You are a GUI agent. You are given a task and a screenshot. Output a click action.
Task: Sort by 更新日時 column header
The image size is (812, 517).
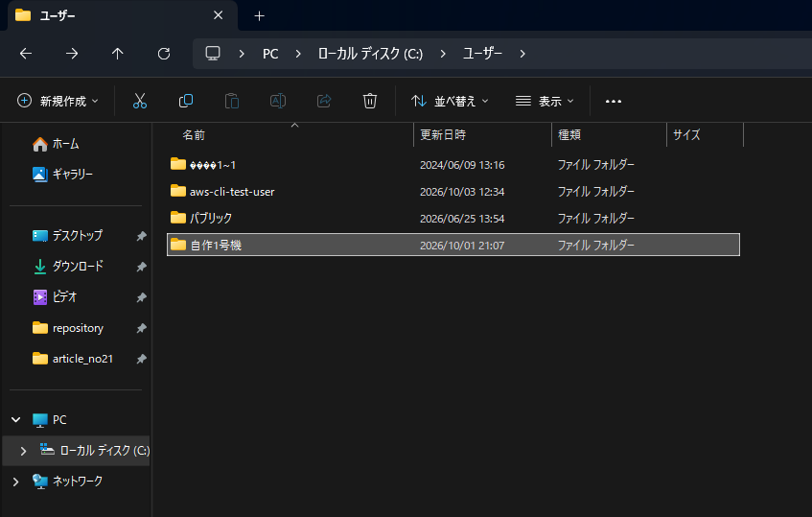click(443, 135)
